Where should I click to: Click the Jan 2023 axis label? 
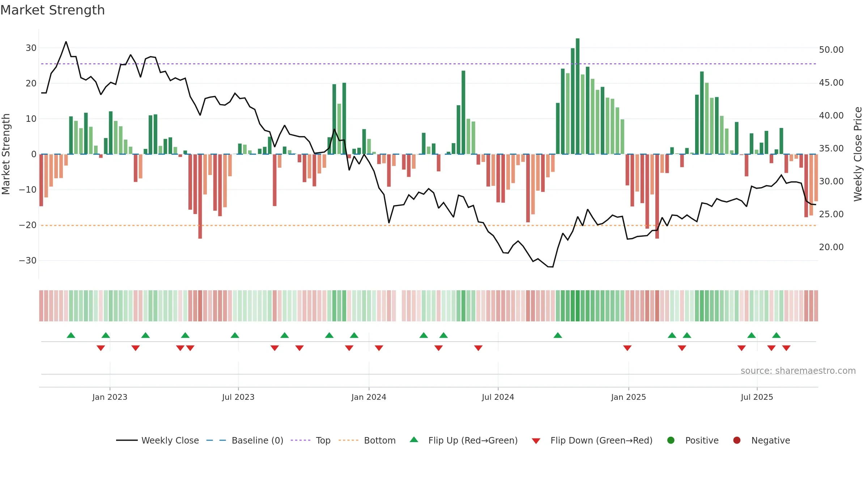point(110,397)
